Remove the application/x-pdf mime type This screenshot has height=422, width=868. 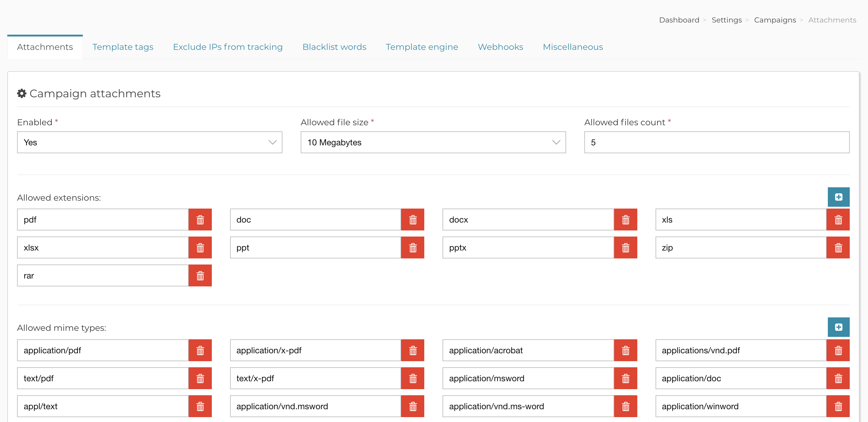click(x=413, y=350)
